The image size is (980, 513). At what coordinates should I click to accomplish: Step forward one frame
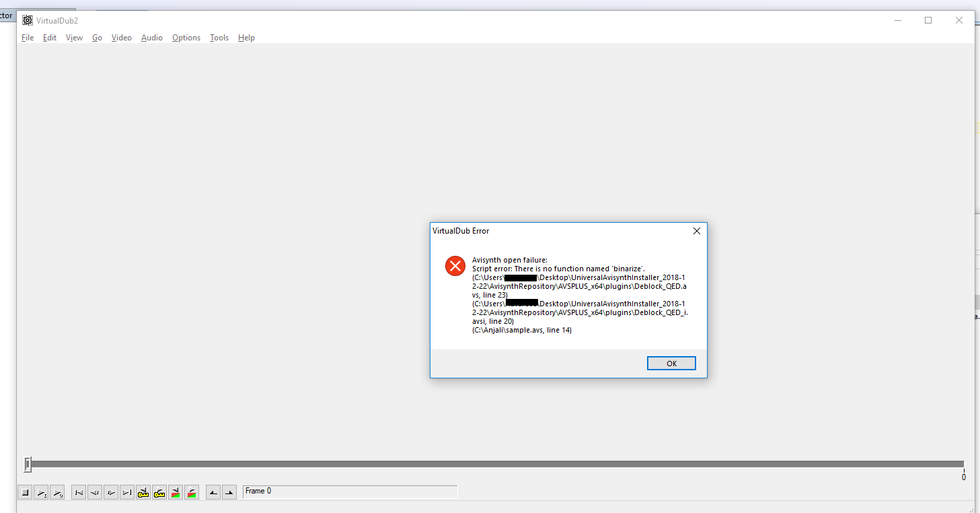click(111, 492)
